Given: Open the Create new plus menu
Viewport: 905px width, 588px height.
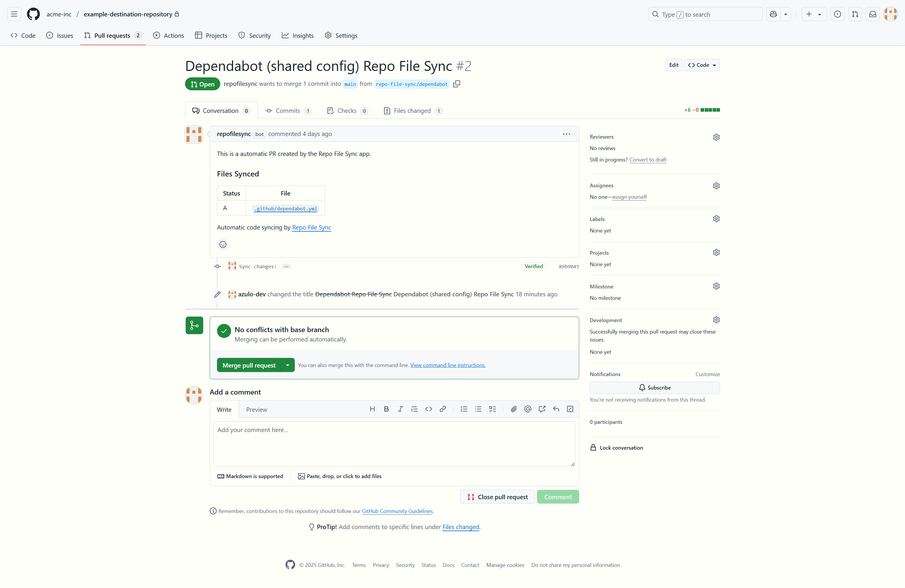Looking at the screenshot, I should 814,14.
